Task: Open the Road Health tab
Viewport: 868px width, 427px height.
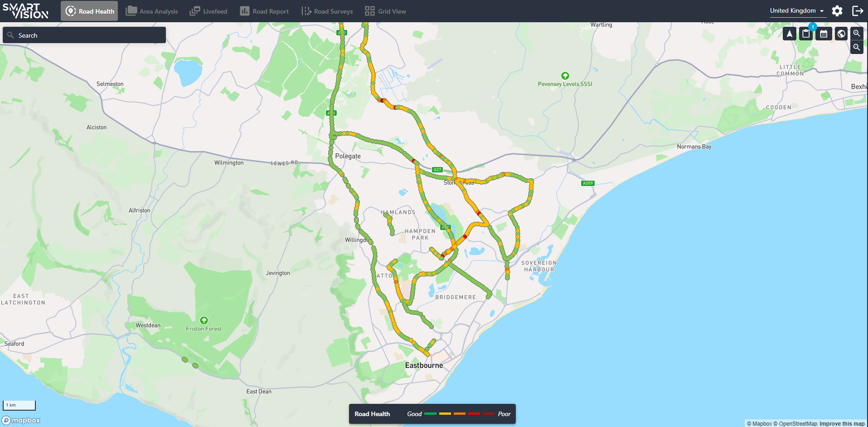Action: click(89, 11)
